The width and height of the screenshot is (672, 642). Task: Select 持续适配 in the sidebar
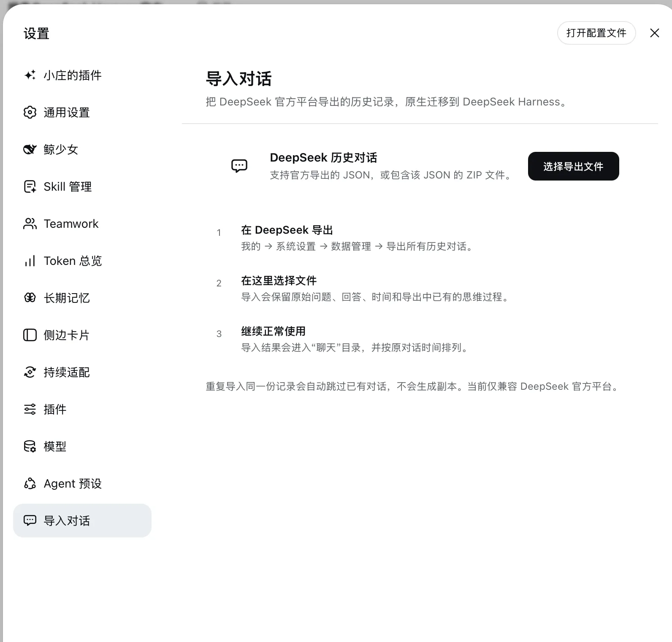coord(82,372)
